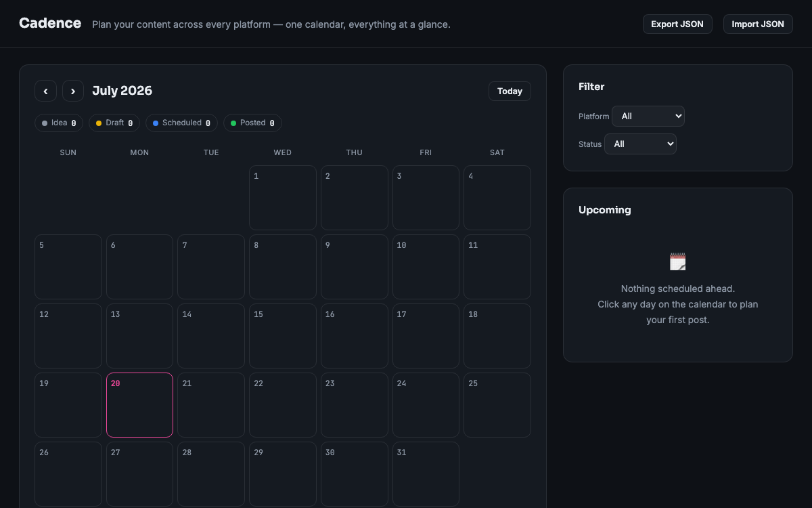
Task: Select the July 7 cell
Action: [211, 267]
